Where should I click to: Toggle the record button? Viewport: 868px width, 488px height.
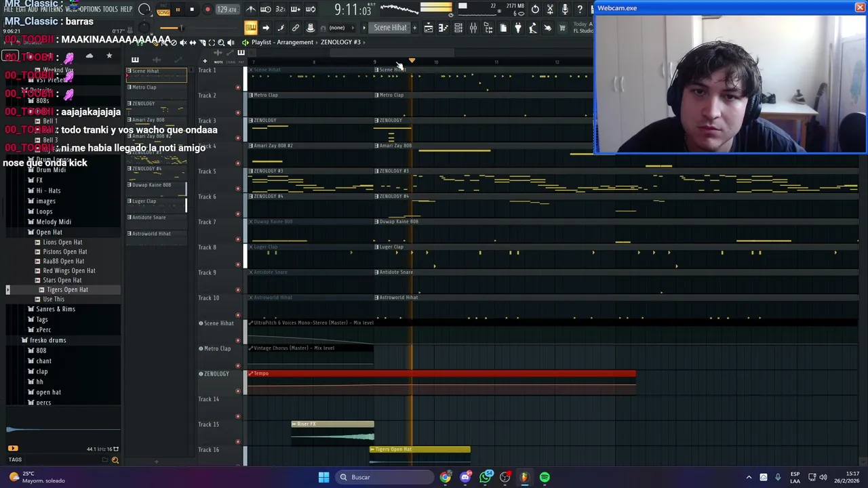208,9
